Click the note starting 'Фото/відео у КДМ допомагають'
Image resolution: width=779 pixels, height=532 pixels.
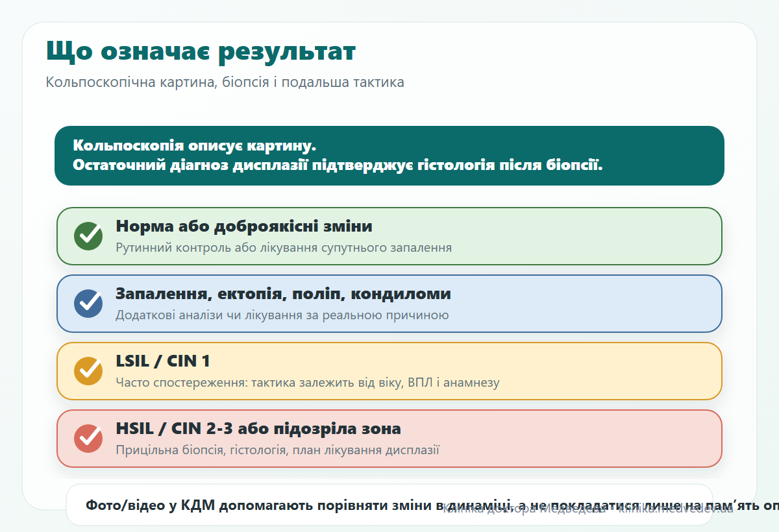click(x=432, y=505)
